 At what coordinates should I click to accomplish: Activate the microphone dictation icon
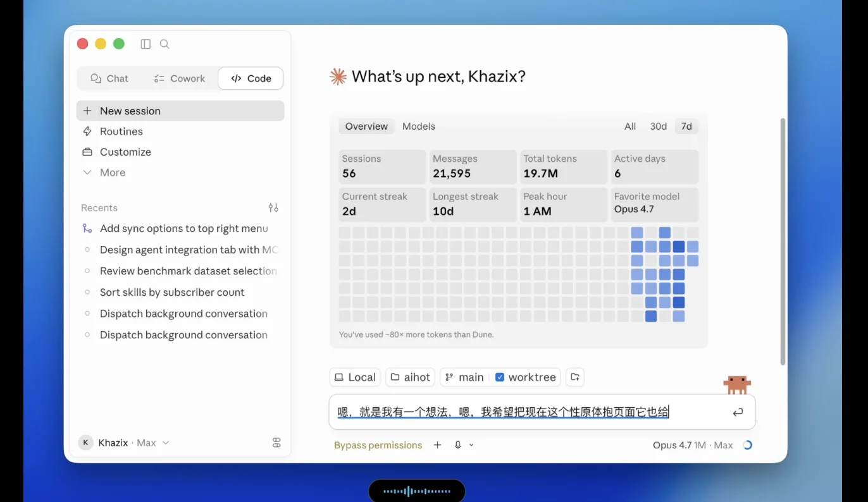pyautogui.click(x=458, y=445)
